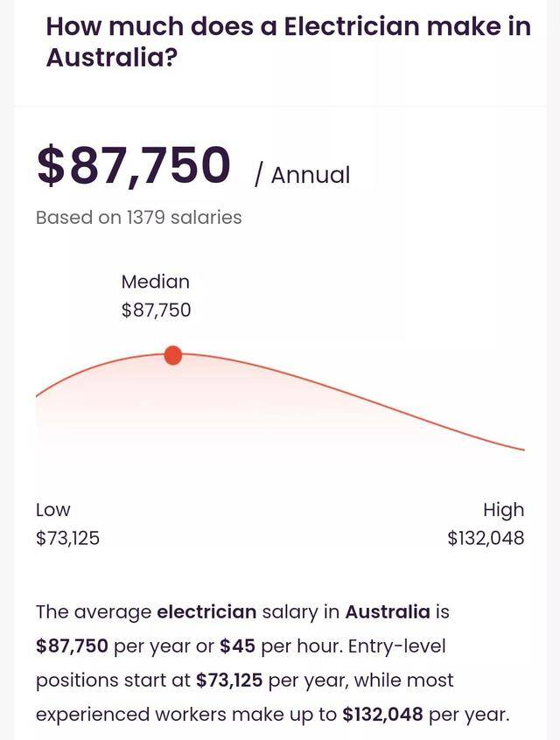Click the $73,125 low salary value

68,538
